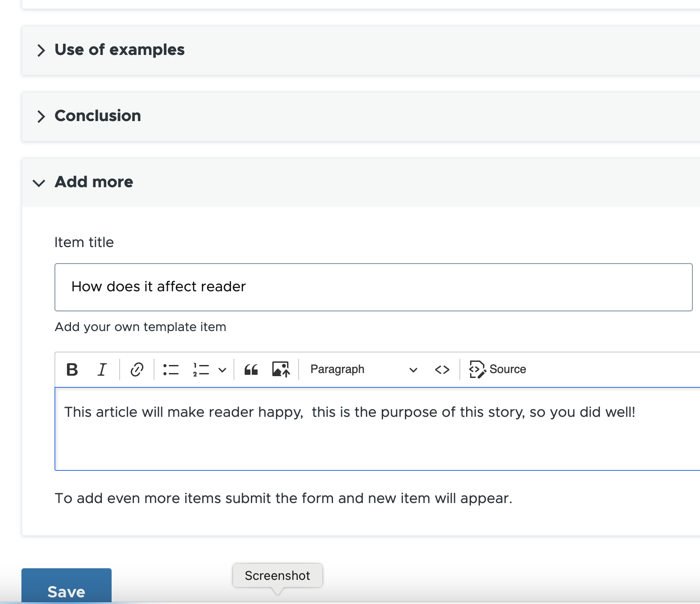The width and height of the screenshot is (700, 604).
Task: Toggle italic formatting in editor toolbar
Action: pyautogui.click(x=102, y=369)
